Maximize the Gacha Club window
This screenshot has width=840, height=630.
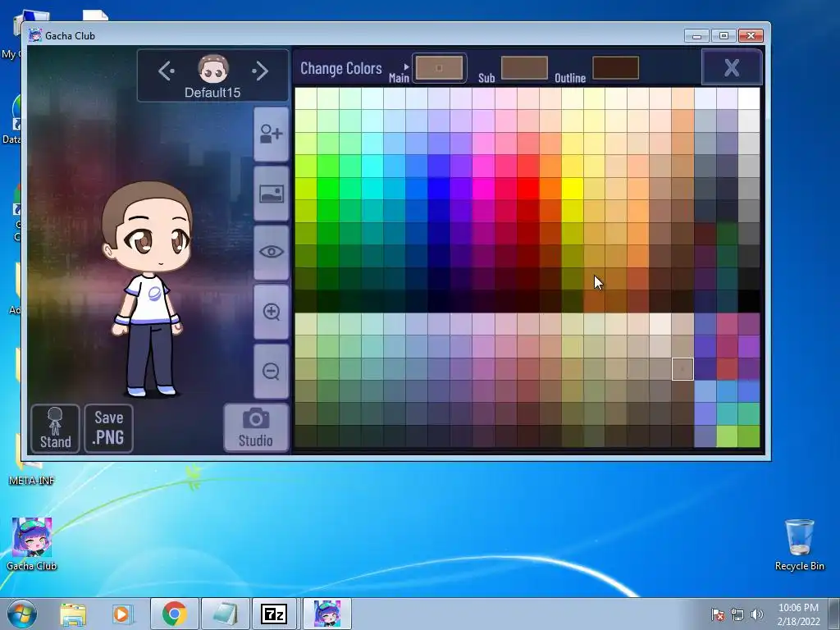(724, 36)
